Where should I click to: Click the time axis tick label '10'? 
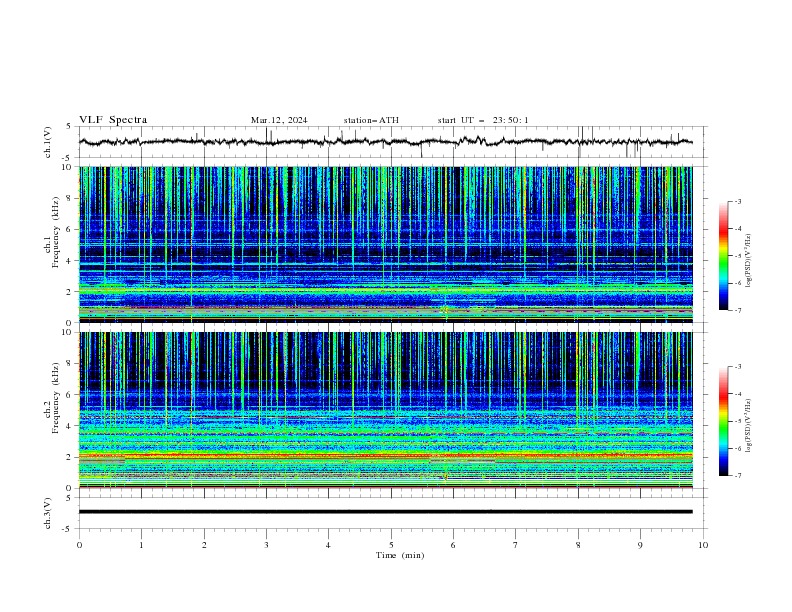pyautogui.click(x=703, y=545)
